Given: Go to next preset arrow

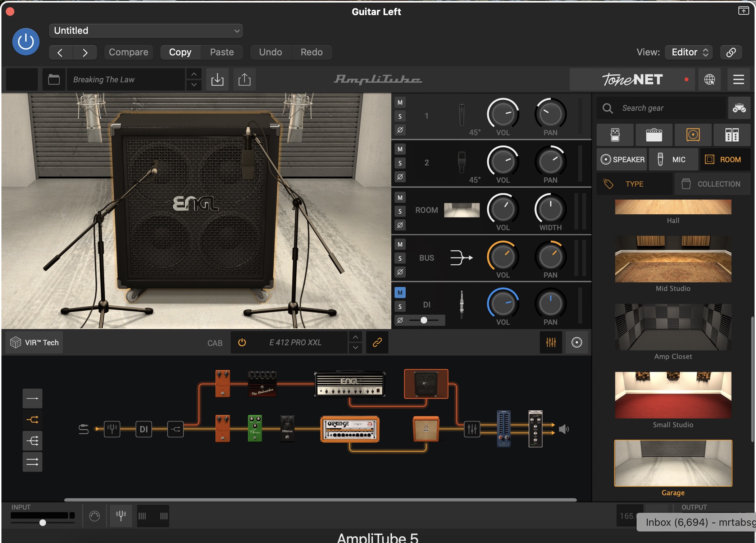Looking at the screenshot, I should point(85,53).
